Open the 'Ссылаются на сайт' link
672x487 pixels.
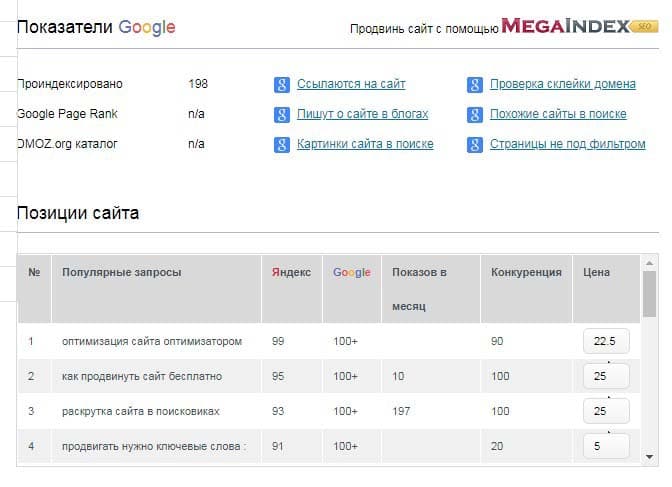coord(351,85)
